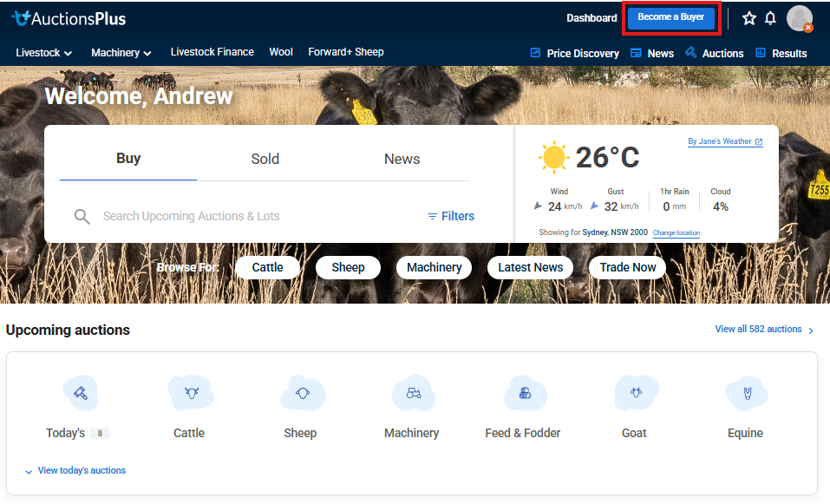The image size is (830, 504).
Task: Open Livestock Finance menu item
Action: point(212,52)
